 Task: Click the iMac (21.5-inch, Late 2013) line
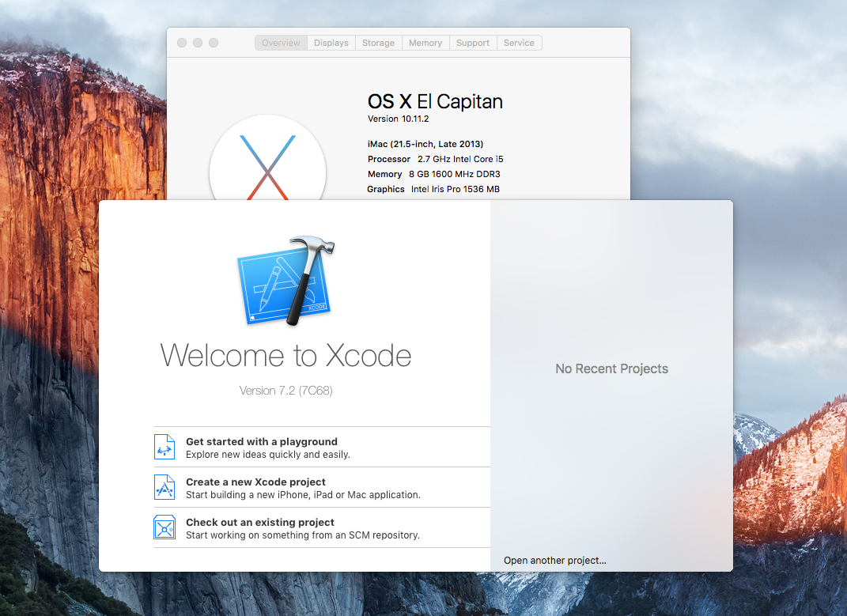[x=425, y=144]
